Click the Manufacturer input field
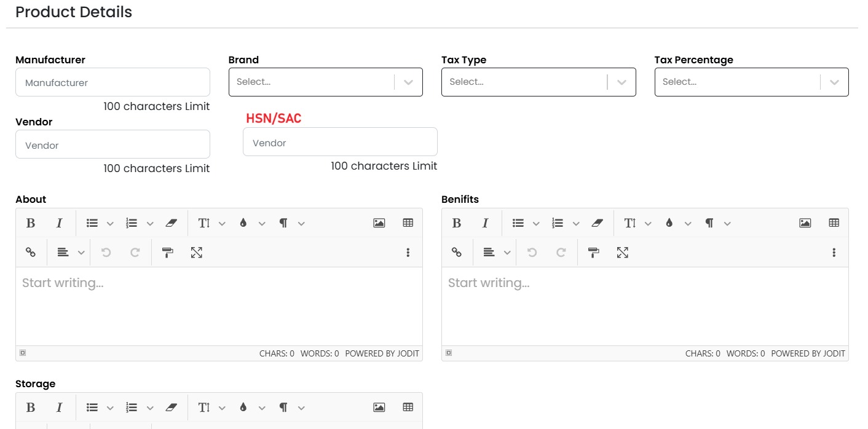Screen dimensions: 868x429 point(112,82)
